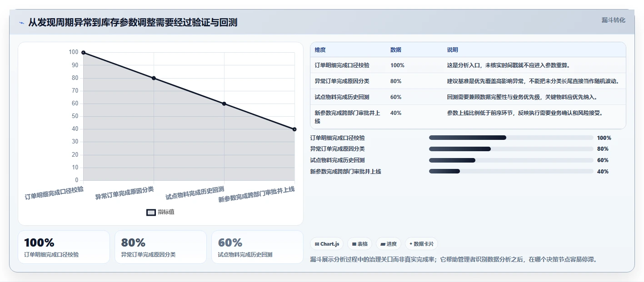Screen dimensions: 644x282
Task: Click the chart data point at value 80
Action: coord(154,78)
